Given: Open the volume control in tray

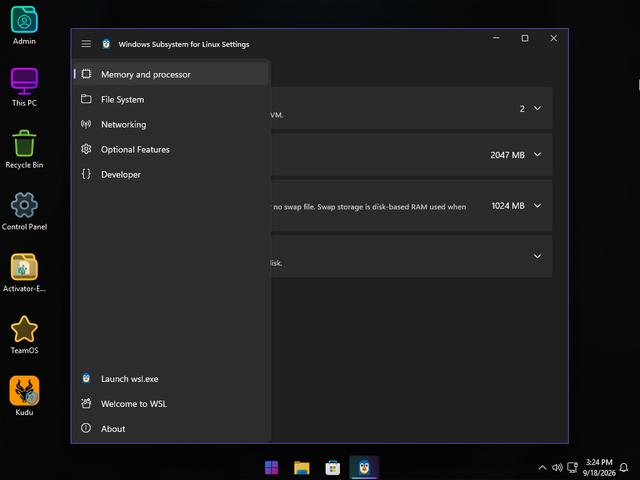Looking at the screenshot, I should coord(557,467).
